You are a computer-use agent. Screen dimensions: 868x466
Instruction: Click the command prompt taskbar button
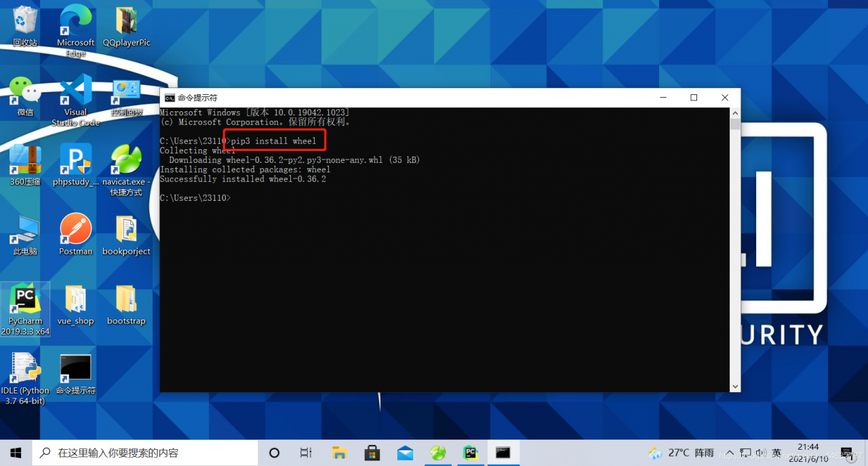(502, 452)
